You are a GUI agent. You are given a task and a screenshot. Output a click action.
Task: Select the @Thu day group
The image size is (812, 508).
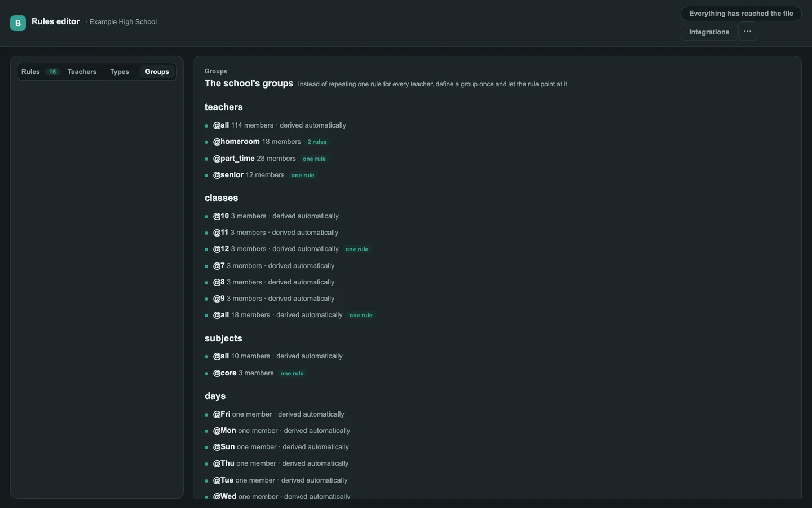(x=224, y=463)
